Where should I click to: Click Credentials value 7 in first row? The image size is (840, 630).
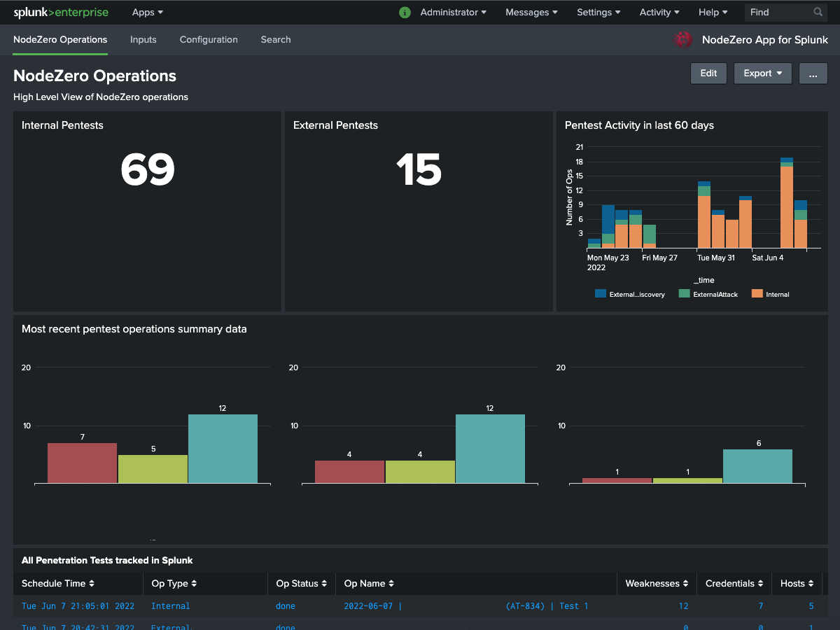point(760,606)
